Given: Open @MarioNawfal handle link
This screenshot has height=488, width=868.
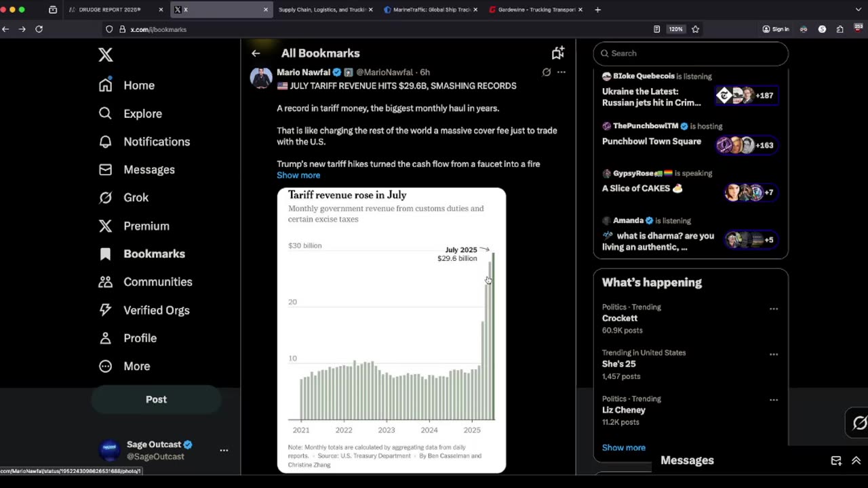Looking at the screenshot, I should click(x=384, y=72).
